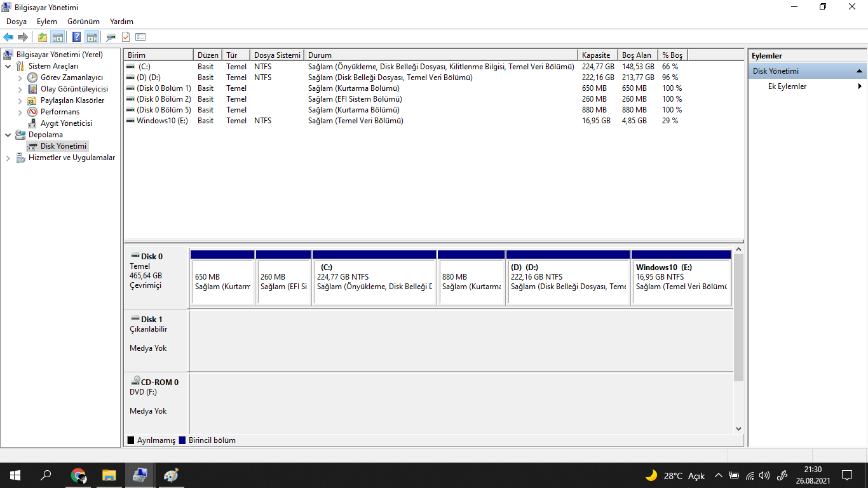Screen dimensions: 868x488
Task: Expand the Performans node
Action: coord(20,112)
